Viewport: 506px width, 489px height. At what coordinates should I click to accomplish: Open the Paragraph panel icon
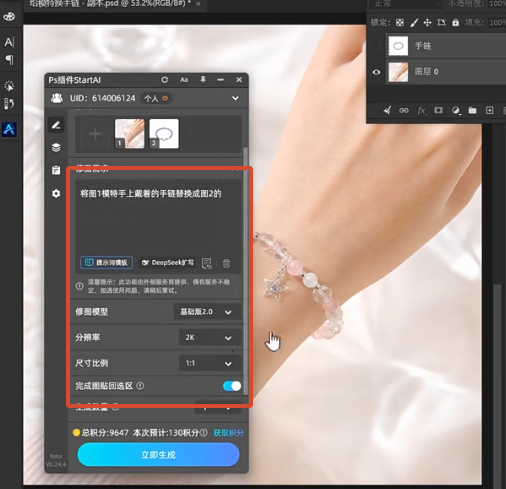click(9, 60)
